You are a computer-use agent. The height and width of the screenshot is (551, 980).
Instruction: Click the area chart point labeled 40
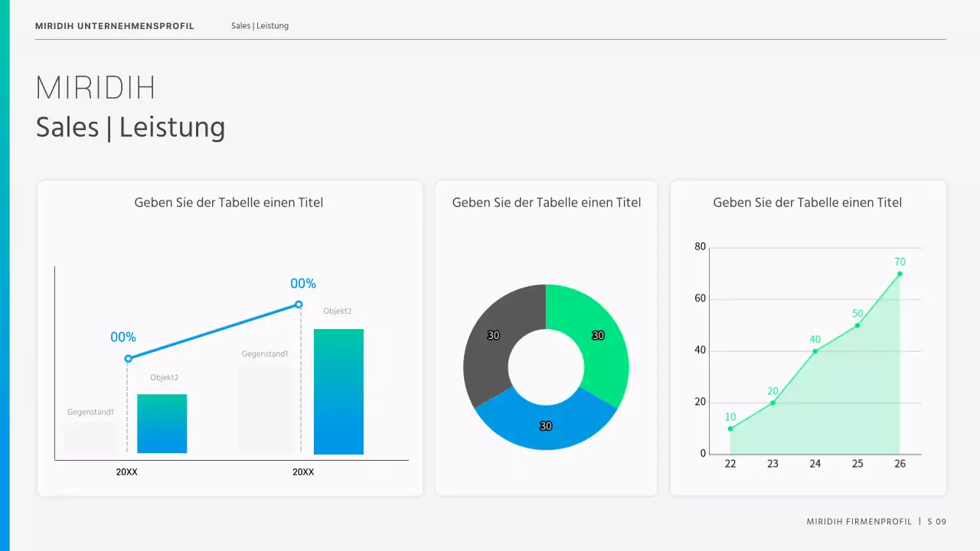point(815,351)
